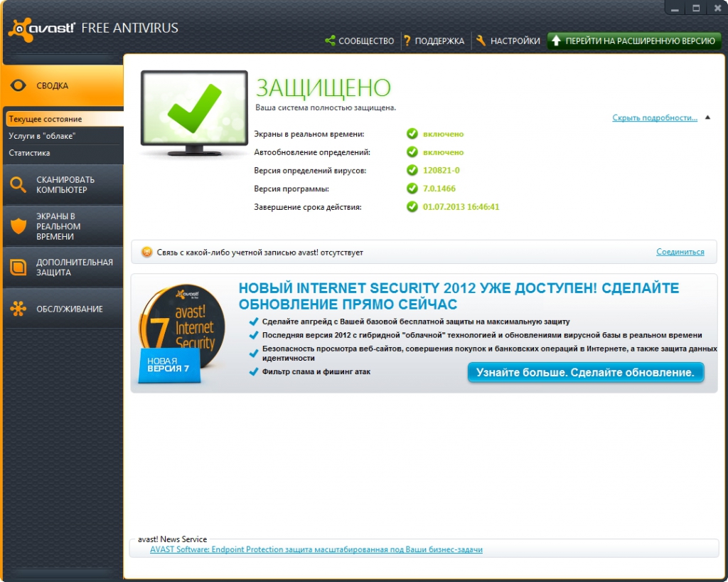Viewport: 728px width, 582px height.
Task: Click the large protected monitor checkmark image
Action: point(194,113)
